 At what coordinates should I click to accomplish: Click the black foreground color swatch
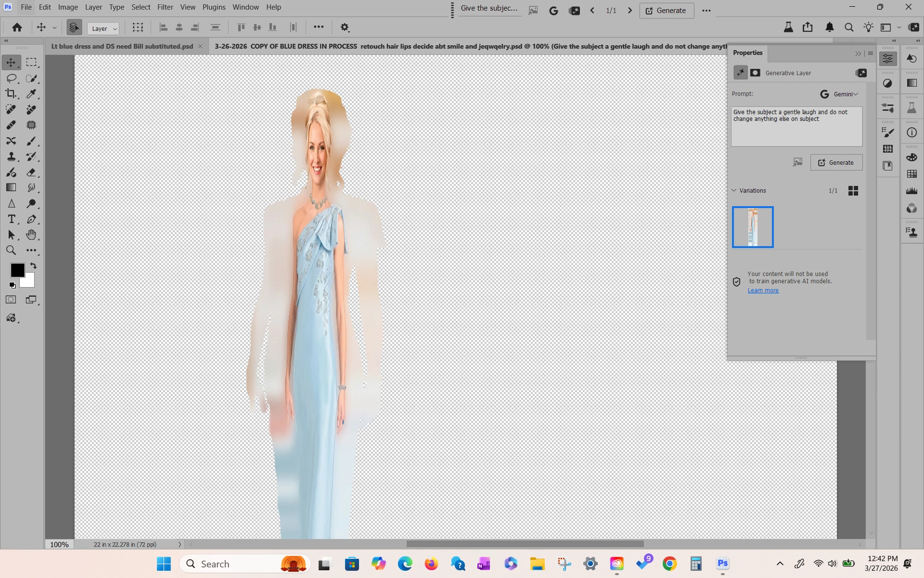click(x=17, y=270)
